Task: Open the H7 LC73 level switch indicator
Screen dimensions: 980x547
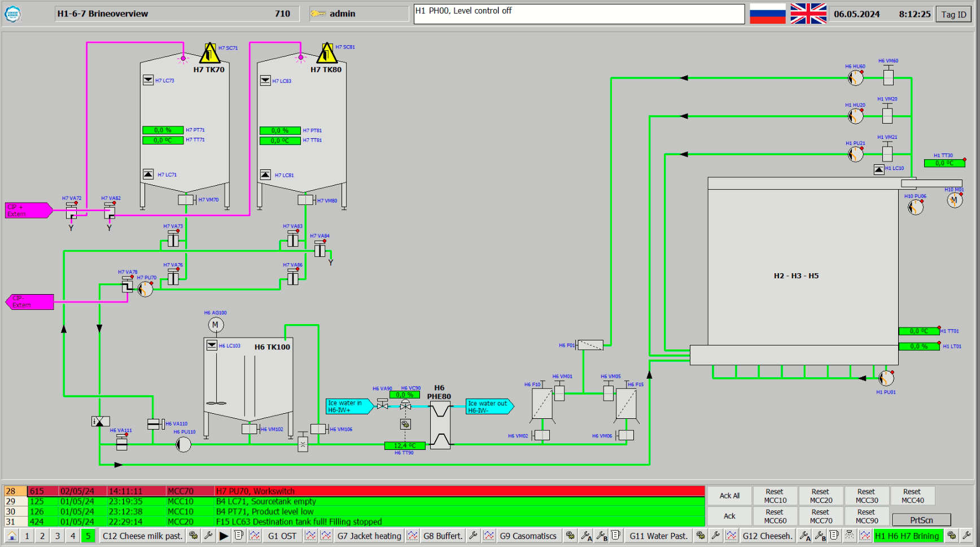Action: tap(148, 80)
